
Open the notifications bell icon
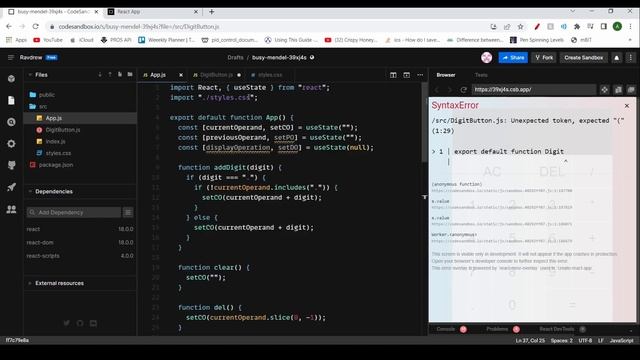(x=617, y=58)
